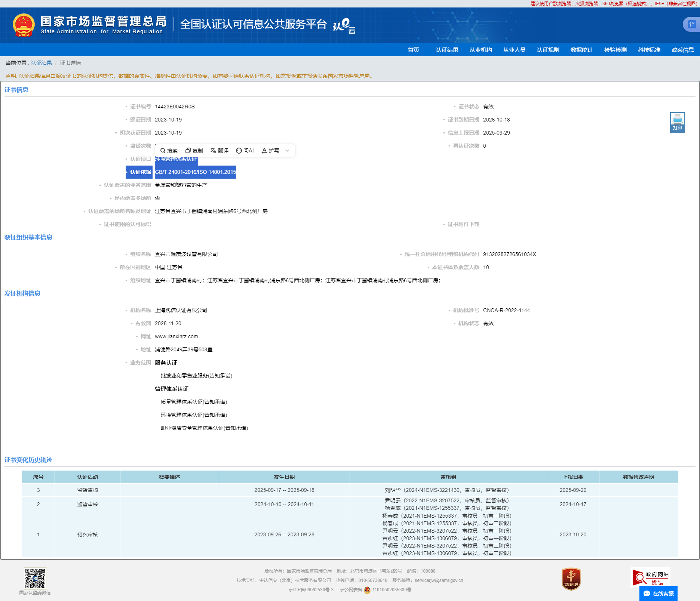
Task: Click the 认云 logo in the header
Action: (344, 25)
